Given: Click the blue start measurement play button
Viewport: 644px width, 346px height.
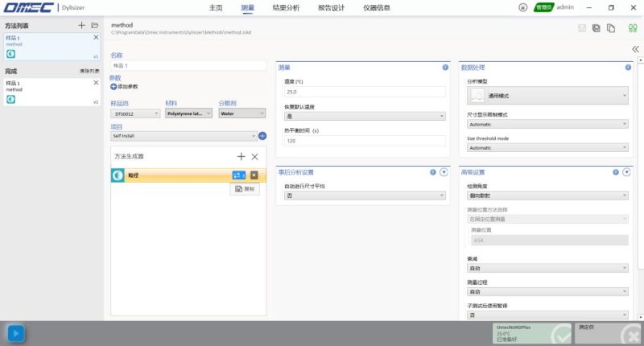Looking at the screenshot, I should [14, 332].
